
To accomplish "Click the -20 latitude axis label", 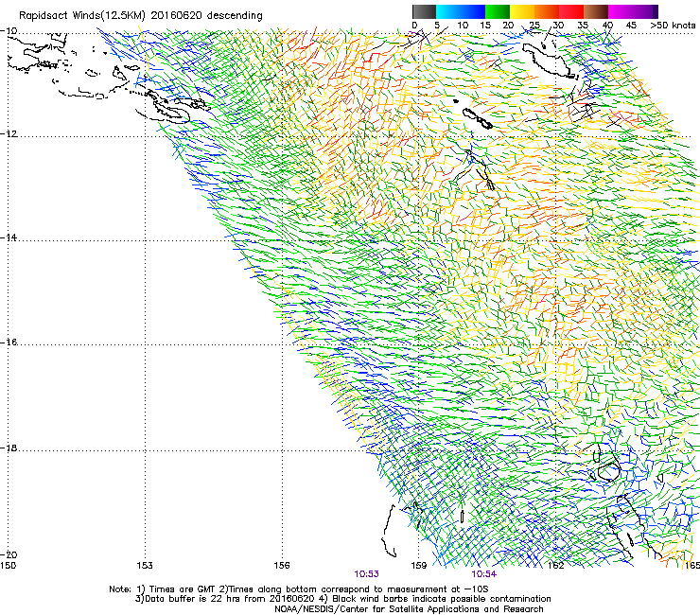I will (x=9, y=554).
